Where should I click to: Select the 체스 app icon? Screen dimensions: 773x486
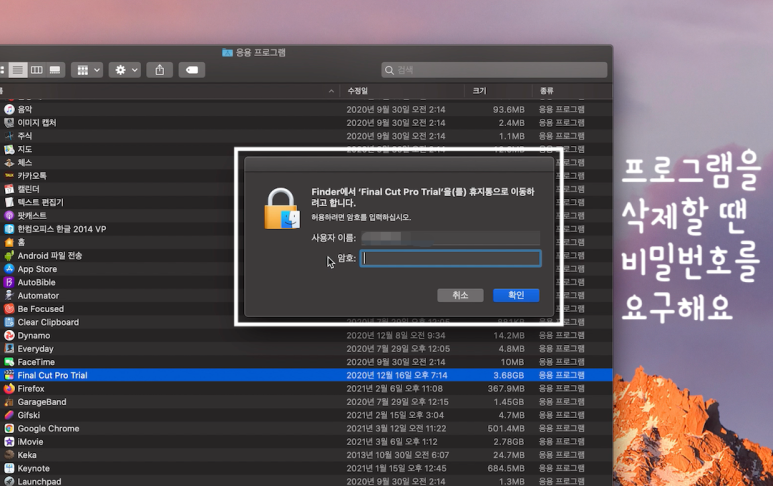[x=9, y=163]
